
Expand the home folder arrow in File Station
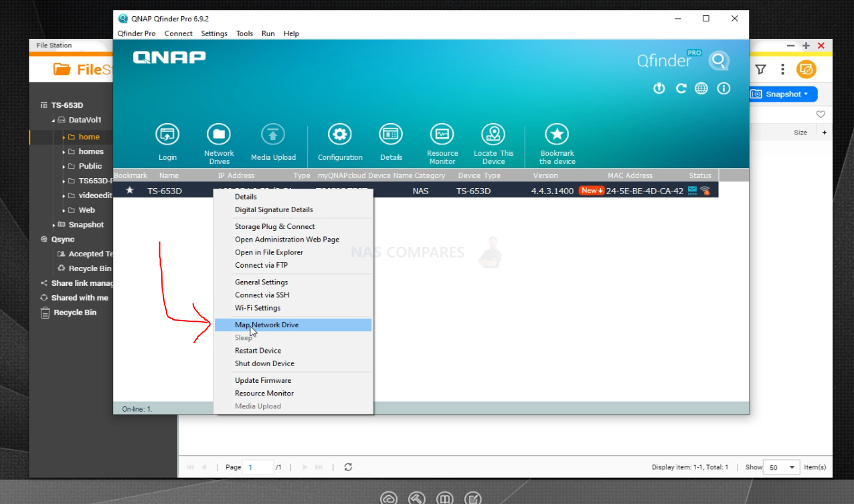pos(64,137)
